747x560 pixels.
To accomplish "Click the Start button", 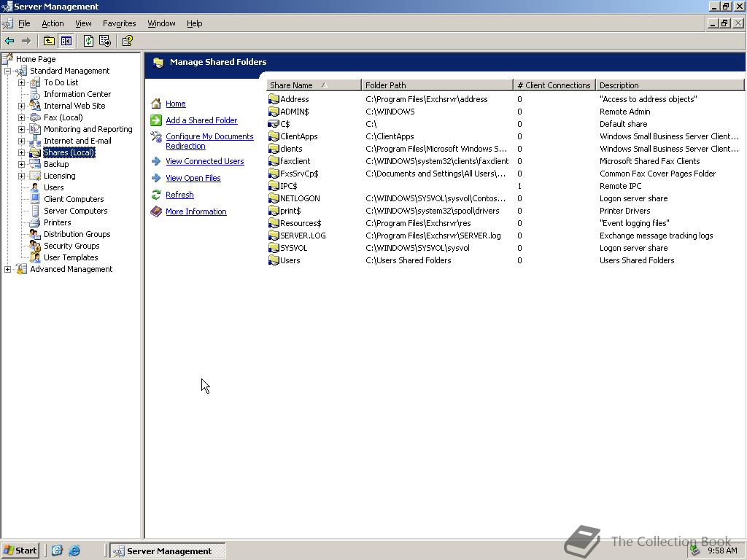I will [x=20, y=551].
